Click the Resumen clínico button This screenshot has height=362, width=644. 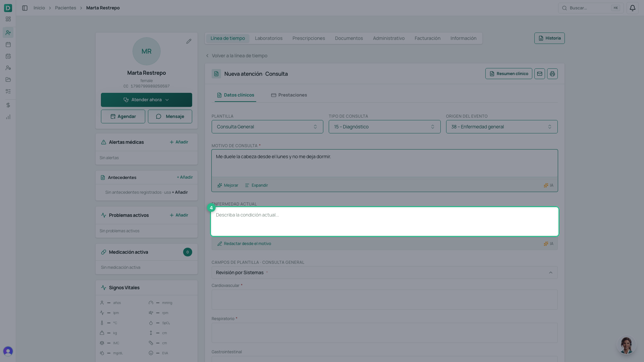point(508,74)
